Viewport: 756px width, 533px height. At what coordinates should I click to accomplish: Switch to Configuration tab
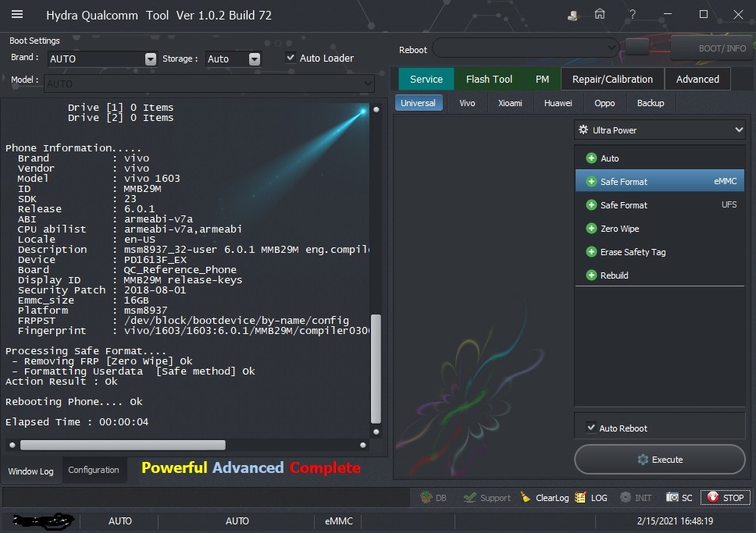click(94, 470)
